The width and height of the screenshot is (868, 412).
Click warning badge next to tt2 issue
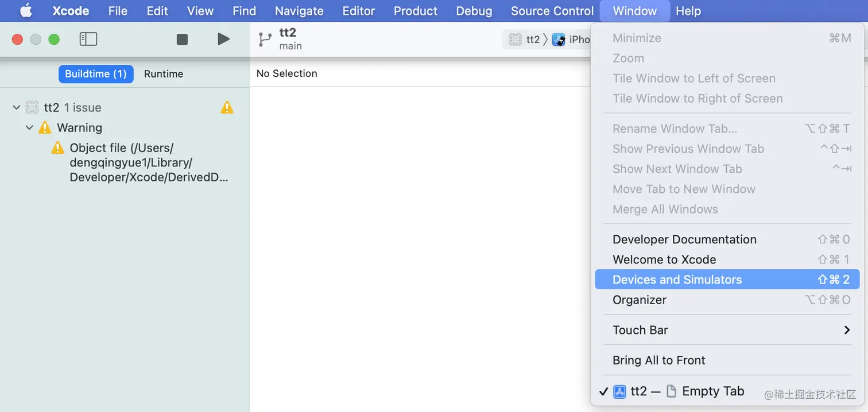(227, 107)
